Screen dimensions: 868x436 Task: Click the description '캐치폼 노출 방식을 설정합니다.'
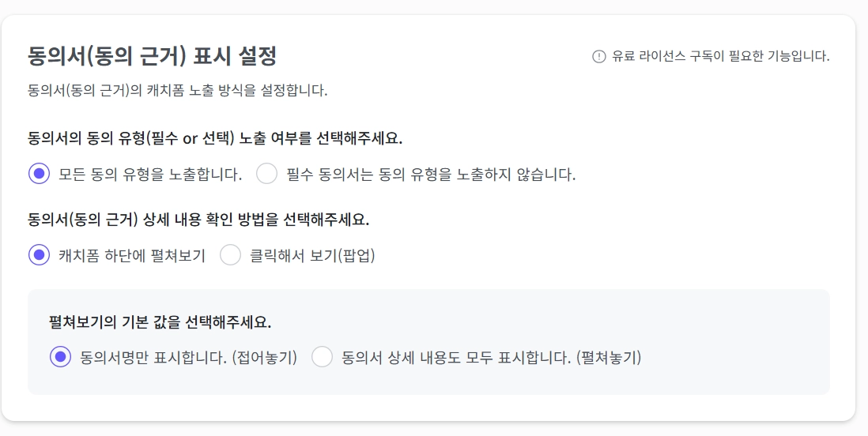(x=177, y=90)
